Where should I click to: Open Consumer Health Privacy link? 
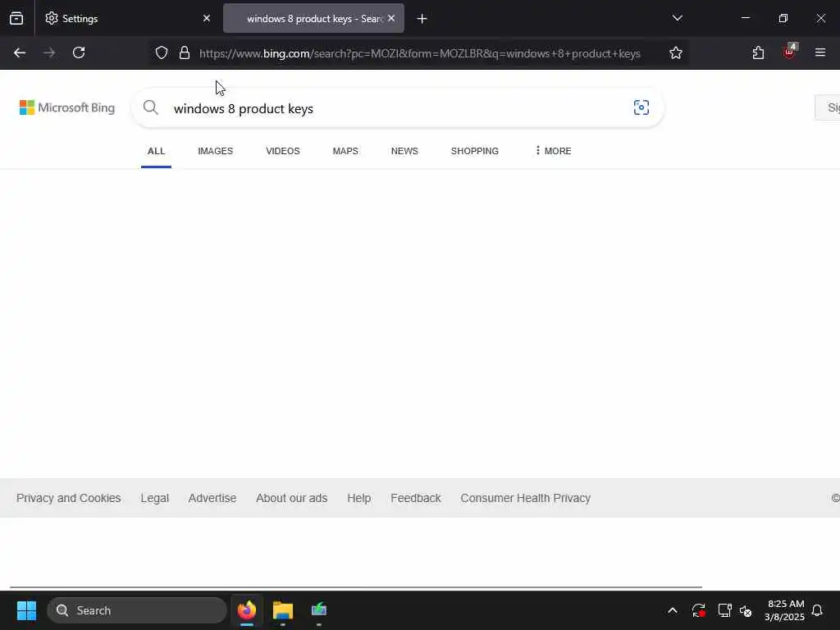(526, 498)
